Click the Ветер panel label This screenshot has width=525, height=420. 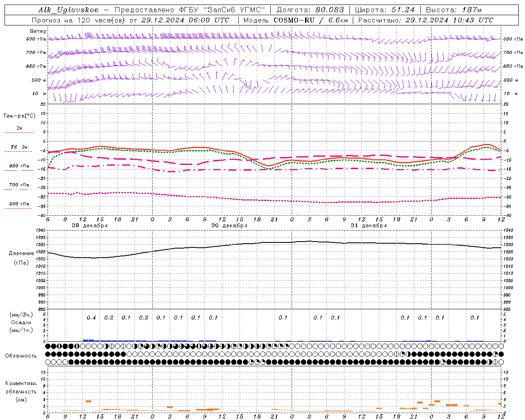38,31
